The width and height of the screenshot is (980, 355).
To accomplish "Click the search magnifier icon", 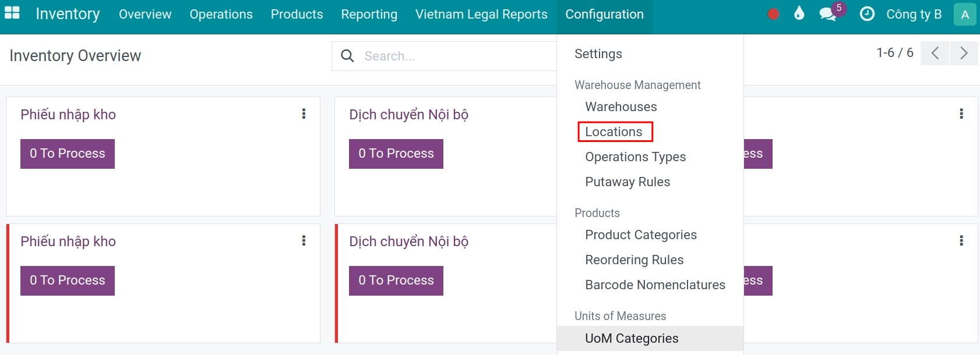I will 347,56.
